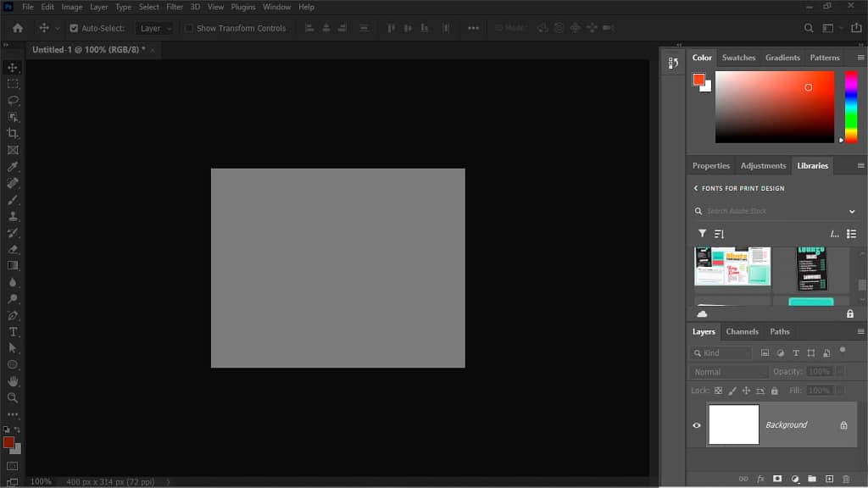Go to the Home screen
Image resolution: width=868 pixels, height=488 pixels.
(x=18, y=28)
